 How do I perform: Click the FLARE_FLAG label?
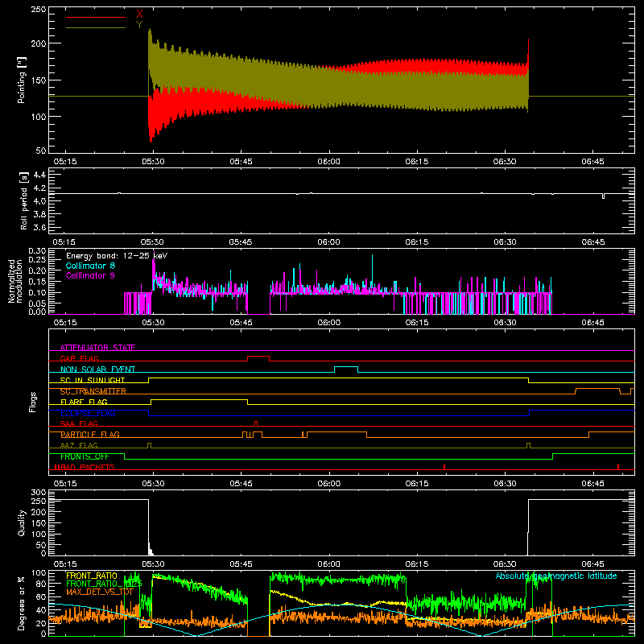pyautogui.click(x=84, y=402)
